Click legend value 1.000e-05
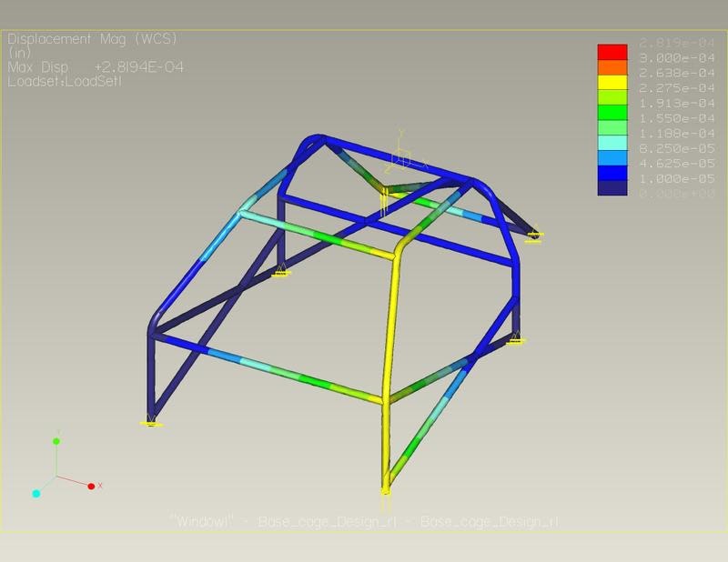Screen dimensions: 728x562 (x=676, y=178)
